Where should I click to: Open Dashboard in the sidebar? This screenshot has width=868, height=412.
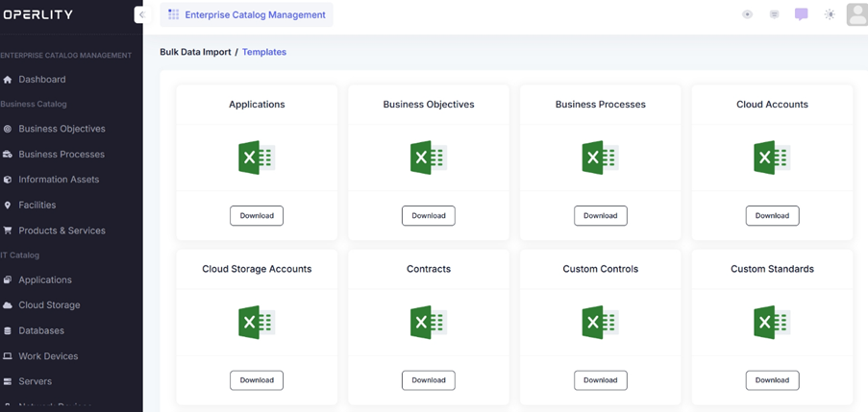[x=42, y=80]
